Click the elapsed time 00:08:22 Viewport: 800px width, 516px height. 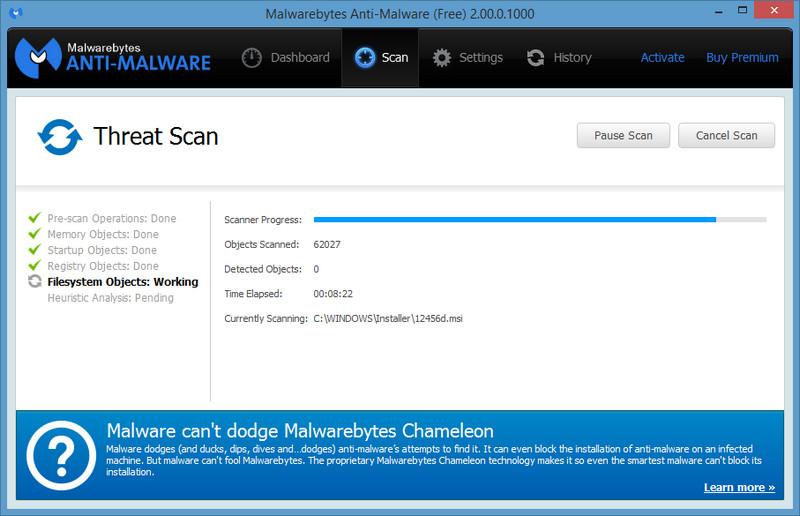333,293
